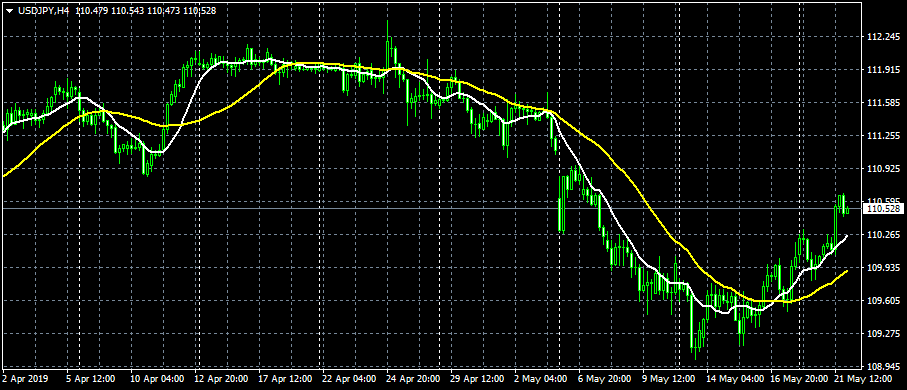This screenshot has height=390, width=907.
Task: Select the current price label 110.528
Action: tap(882, 208)
